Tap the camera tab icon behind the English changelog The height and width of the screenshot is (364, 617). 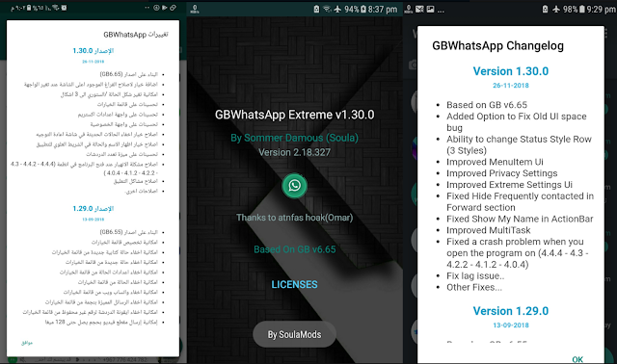pos(413,65)
